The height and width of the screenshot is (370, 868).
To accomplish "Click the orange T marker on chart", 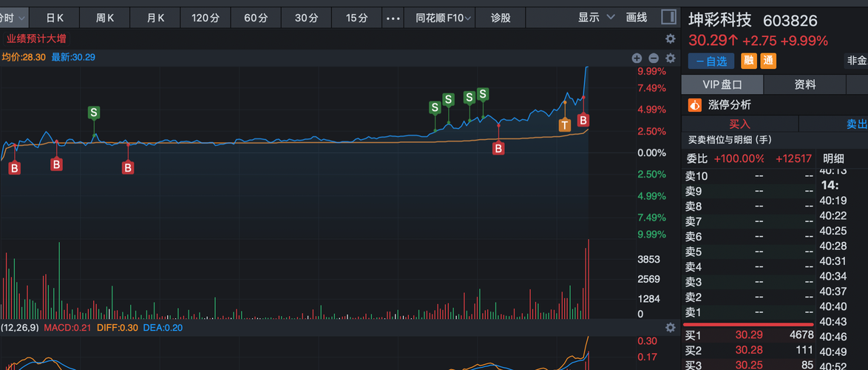I will click(x=564, y=125).
